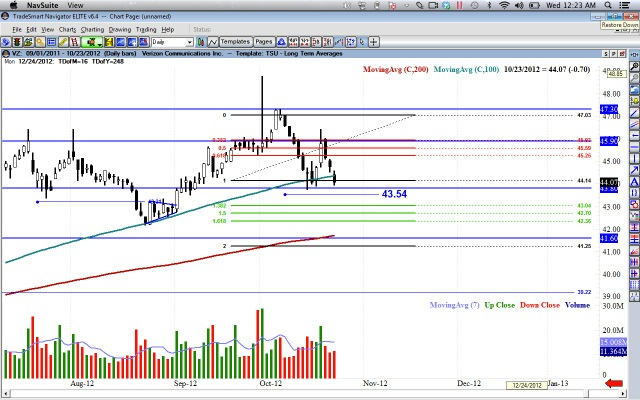This screenshot has width=640, height=400.
Task: Click the blue triangle icon beside Pages
Action: tap(284, 43)
